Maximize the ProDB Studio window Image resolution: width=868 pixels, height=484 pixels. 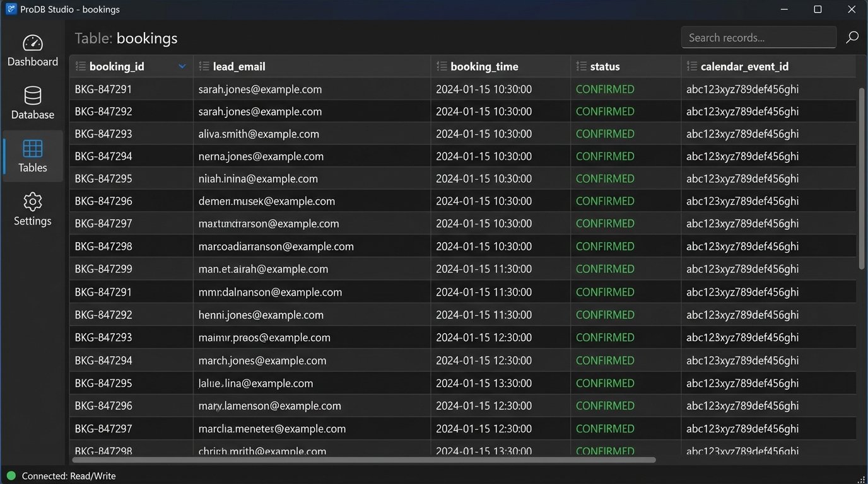pyautogui.click(x=818, y=9)
